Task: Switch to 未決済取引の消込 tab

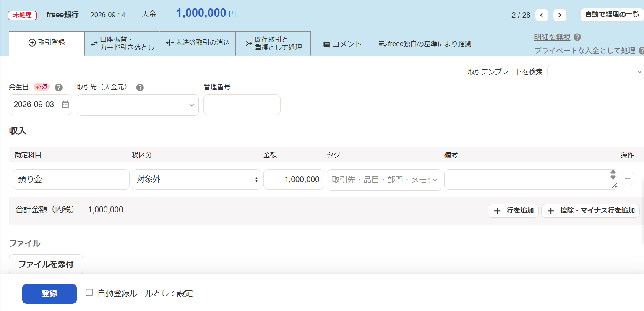Action: (x=198, y=43)
